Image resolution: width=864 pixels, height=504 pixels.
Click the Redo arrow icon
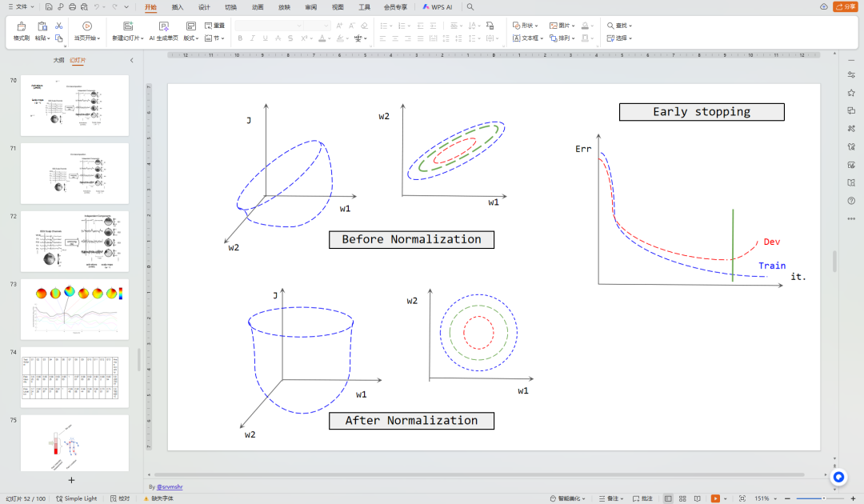(114, 7)
